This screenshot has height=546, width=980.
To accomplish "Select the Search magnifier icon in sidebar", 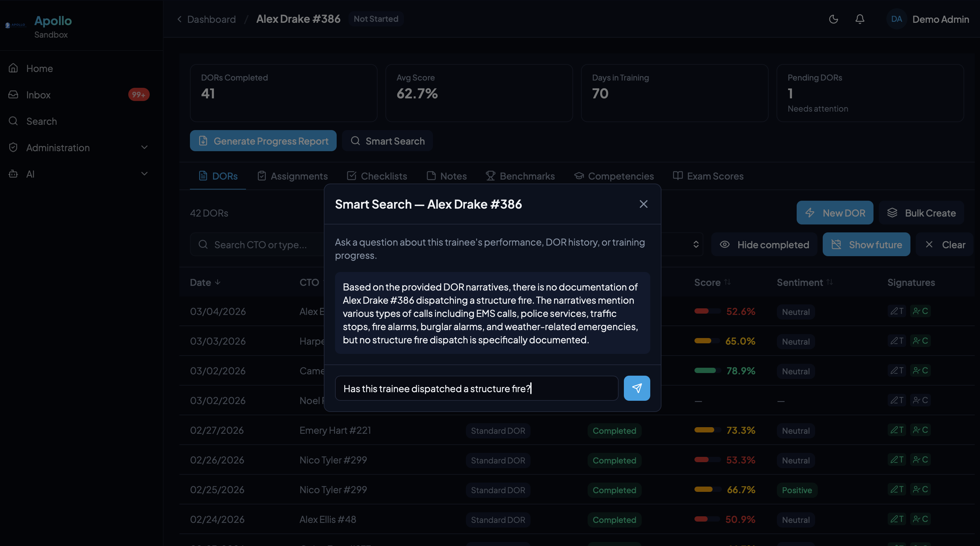I will coord(13,121).
